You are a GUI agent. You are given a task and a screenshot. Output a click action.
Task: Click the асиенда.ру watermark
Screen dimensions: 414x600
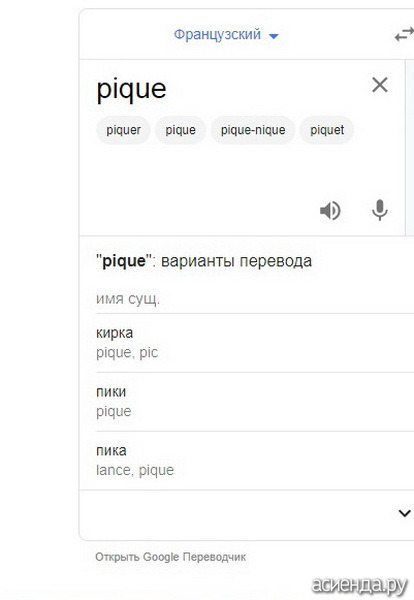360,585
